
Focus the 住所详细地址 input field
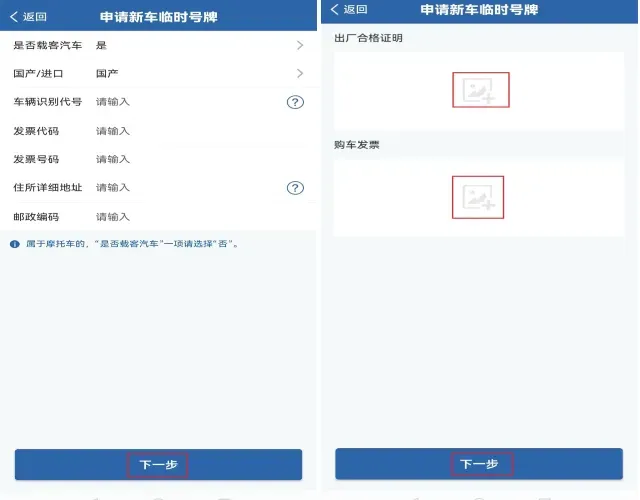[188, 188]
